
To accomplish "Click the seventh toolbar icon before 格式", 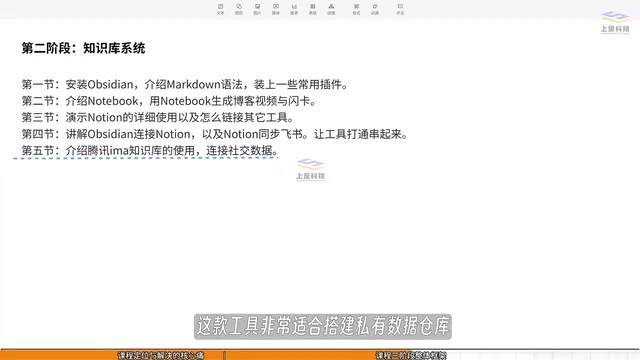I will [331, 9].
